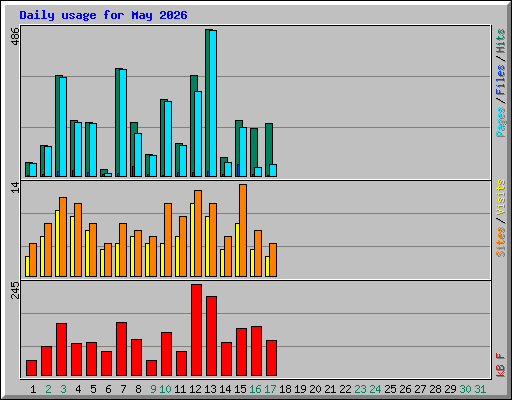
Task: Click day 31 on the x-axis
Action: [x=480, y=389]
